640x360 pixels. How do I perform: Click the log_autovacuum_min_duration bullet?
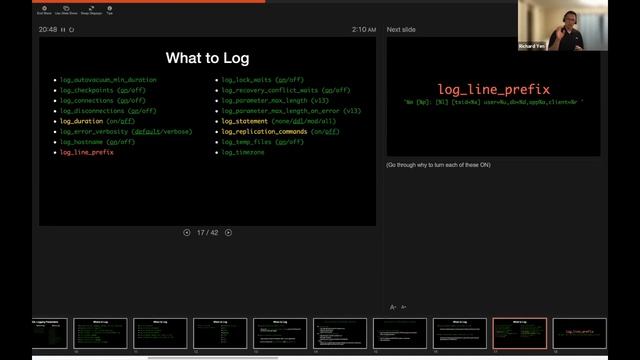coord(108,80)
